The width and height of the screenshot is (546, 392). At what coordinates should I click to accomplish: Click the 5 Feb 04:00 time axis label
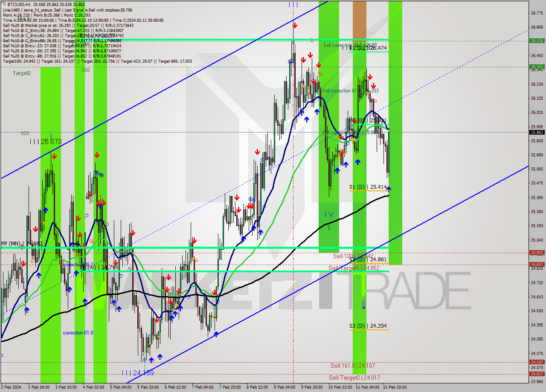click(120, 387)
